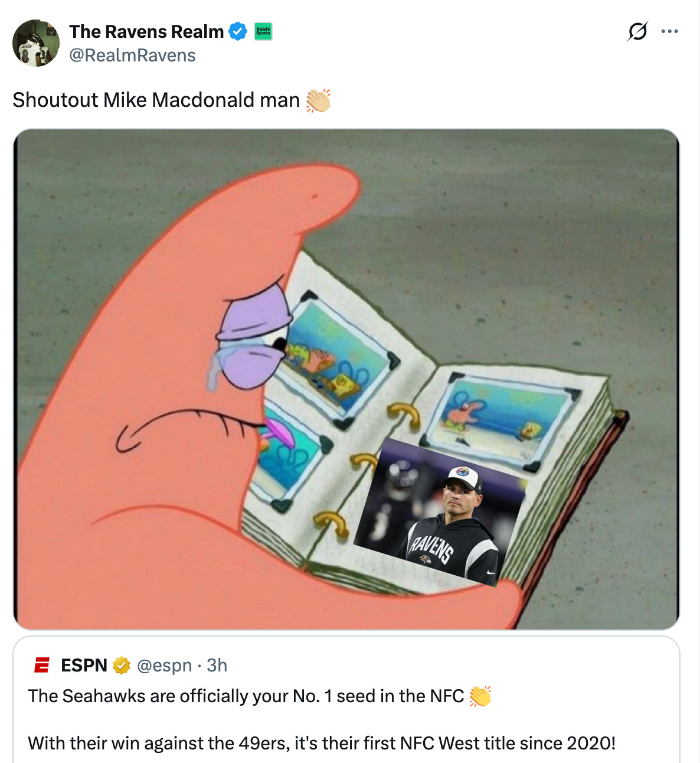Open The Ravens Realm display name link
Viewport: 700px width, 763px height.
(147, 31)
